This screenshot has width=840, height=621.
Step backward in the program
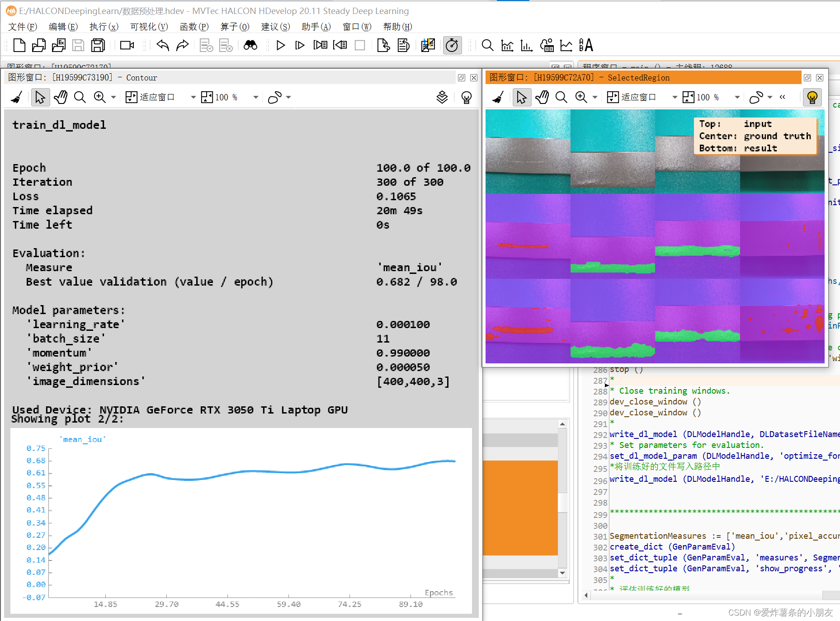(340, 45)
